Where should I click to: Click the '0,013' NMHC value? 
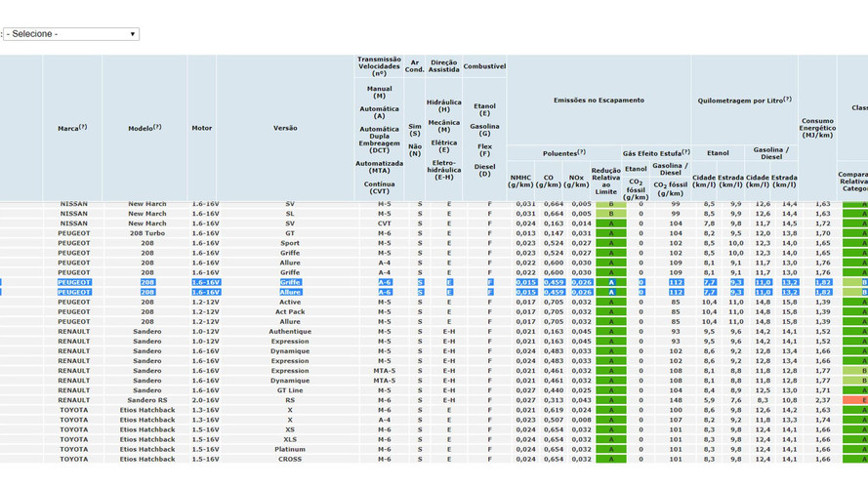click(525, 233)
